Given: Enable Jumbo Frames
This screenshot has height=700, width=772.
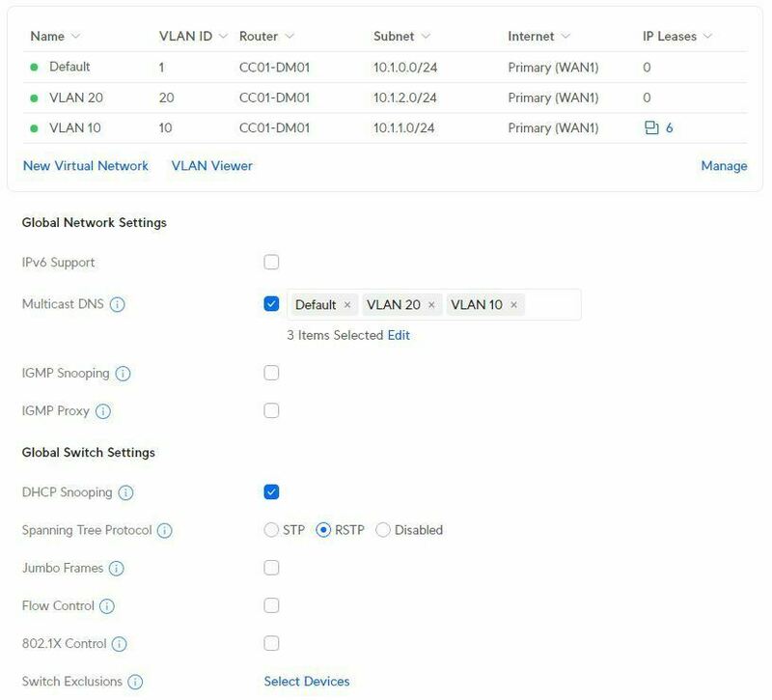Looking at the screenshot, I should [x=271, y=568].
